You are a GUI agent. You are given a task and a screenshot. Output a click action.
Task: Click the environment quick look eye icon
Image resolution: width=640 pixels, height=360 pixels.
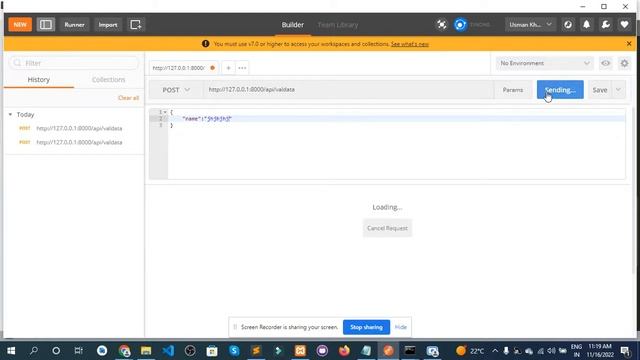click(x=606, y=63)
